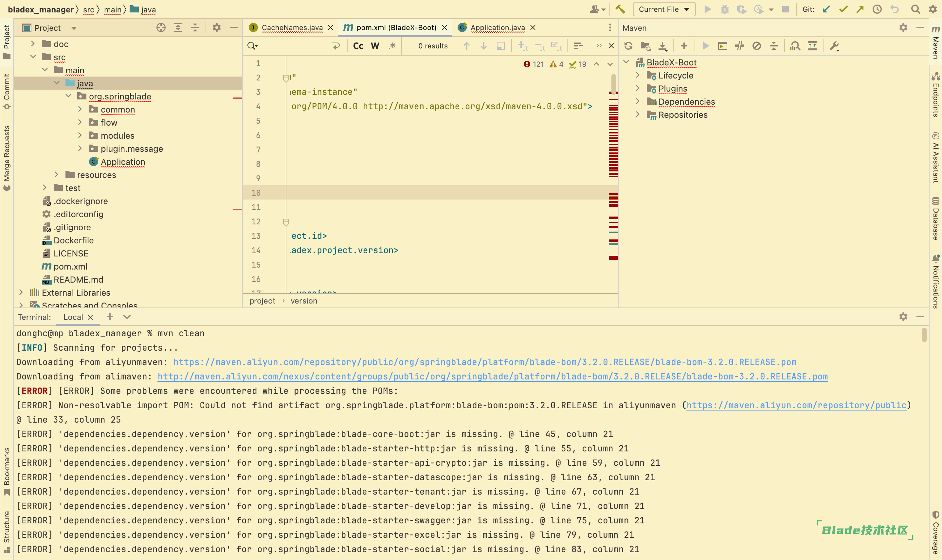Open Current File run configuration dropdown
The height and width of the screenshot is (560, 942).
pyautogui.click(x=664, y=9)
